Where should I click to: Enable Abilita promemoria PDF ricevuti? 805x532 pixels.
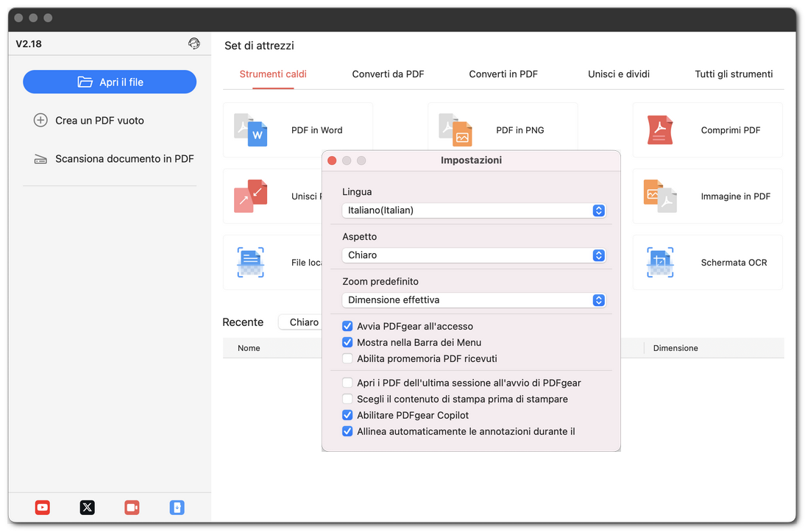click(x=347, y=358)
